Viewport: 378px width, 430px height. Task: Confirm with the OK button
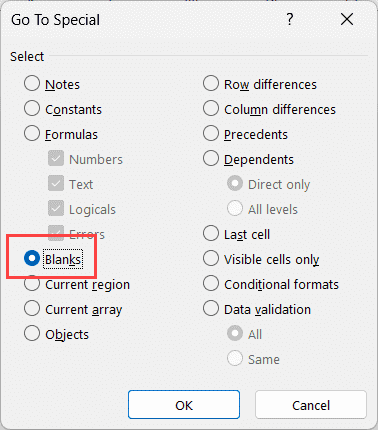[x=184, y=405]
